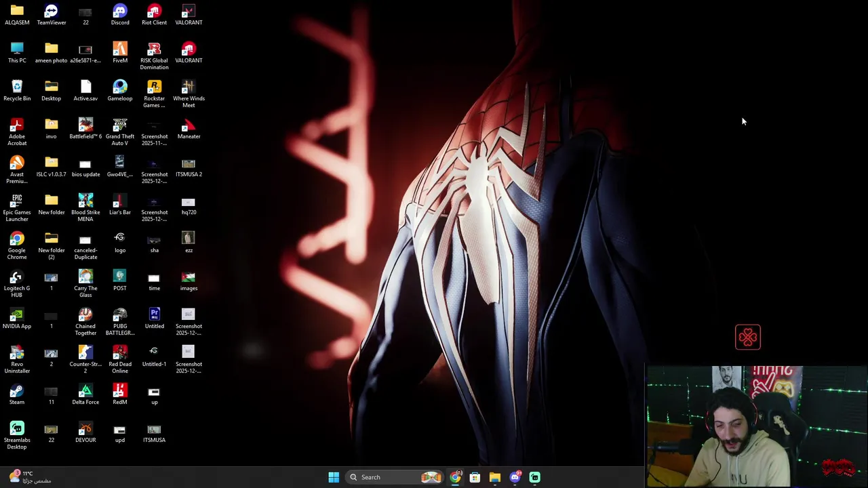Open Avast Premium shortcut

pos(17,170)
